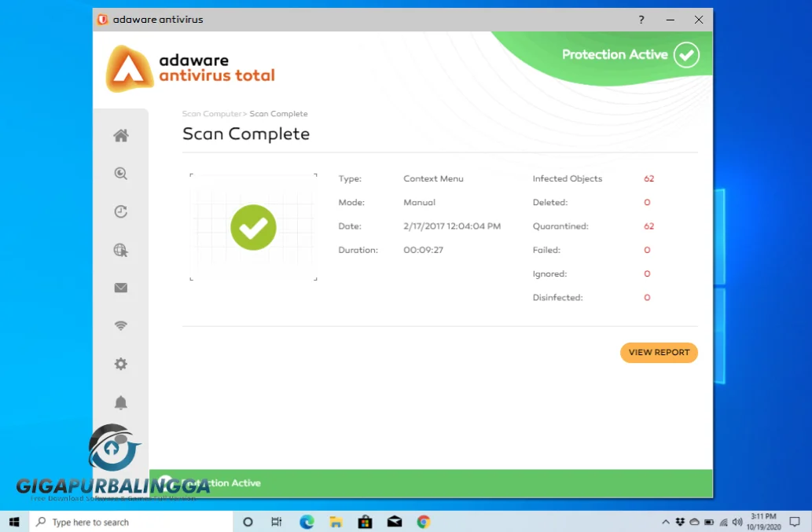812x532 pixels.
Task: Click the Scan Complete breadcrumb text
Action: point(278,114)
